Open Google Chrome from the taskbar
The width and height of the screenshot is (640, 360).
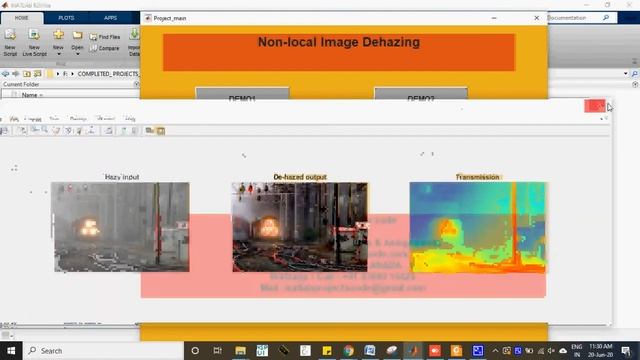pos(349,351)
